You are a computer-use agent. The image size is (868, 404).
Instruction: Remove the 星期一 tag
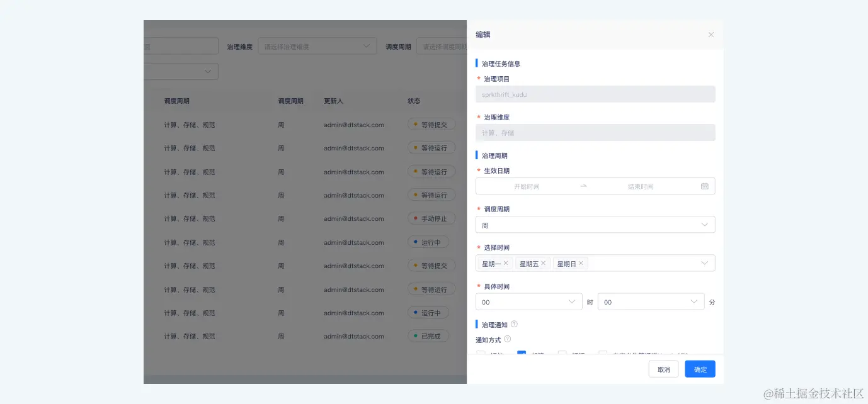506,263
